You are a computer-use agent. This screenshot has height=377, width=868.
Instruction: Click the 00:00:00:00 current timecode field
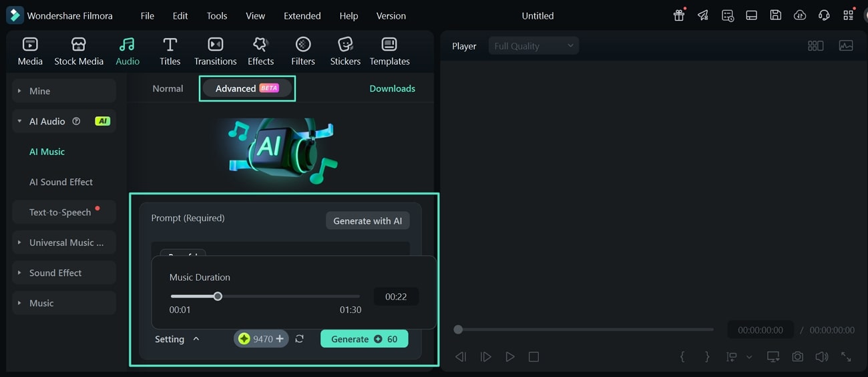pos(761,330)
